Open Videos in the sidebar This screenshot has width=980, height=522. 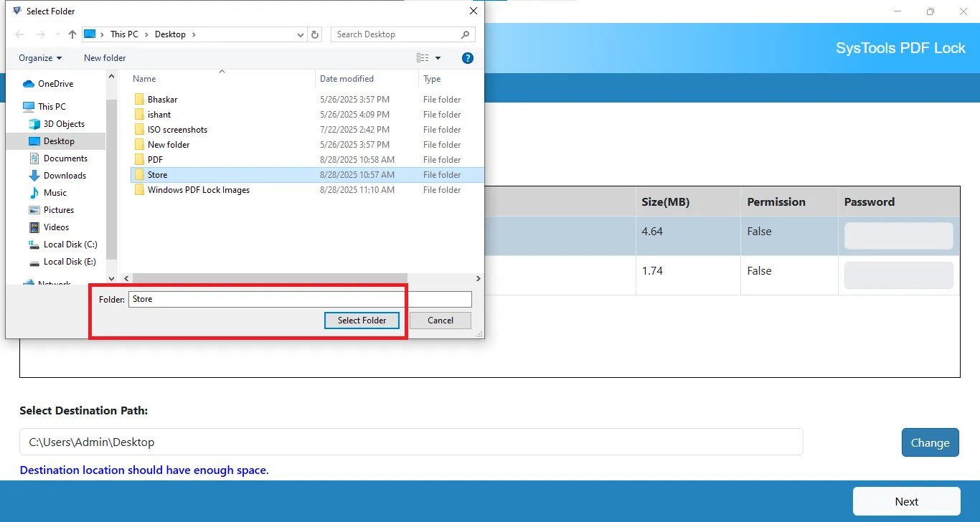tap(56, 227)
